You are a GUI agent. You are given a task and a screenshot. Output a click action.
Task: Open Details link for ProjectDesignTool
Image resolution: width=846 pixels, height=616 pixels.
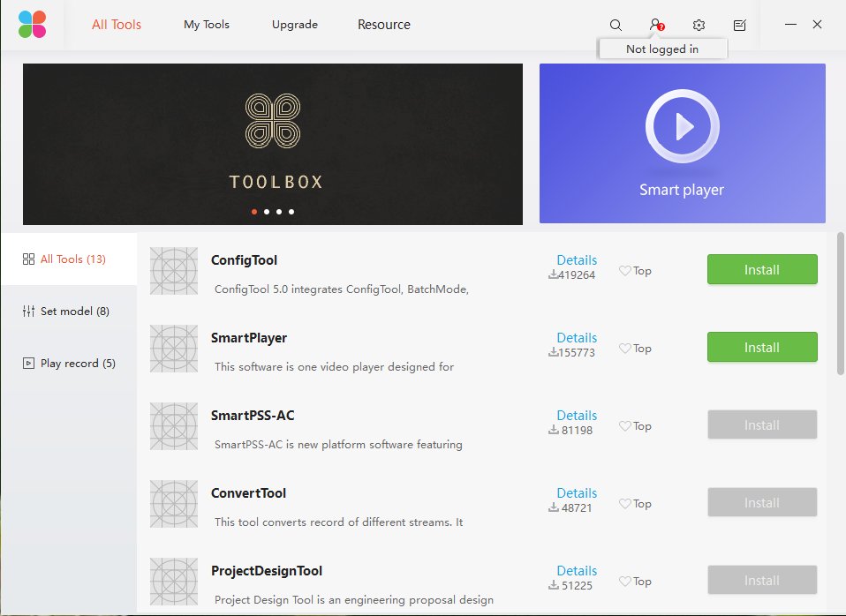click(577, 571)
